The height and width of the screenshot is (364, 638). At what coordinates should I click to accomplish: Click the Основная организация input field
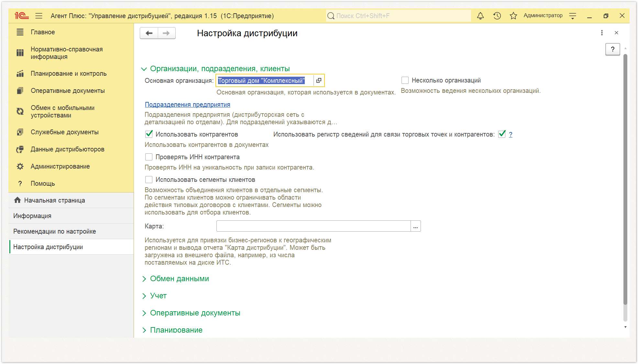pos(265,81)
